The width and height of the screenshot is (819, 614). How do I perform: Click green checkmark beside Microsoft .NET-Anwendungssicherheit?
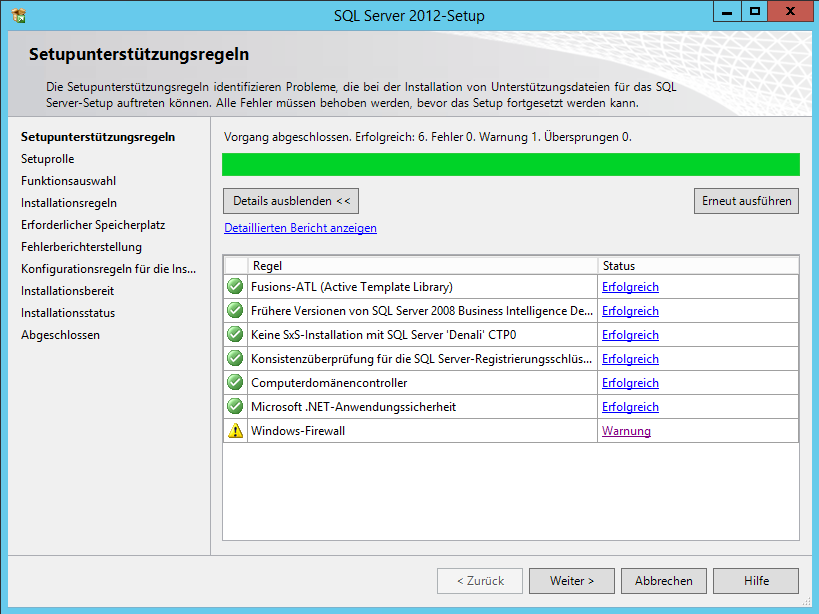235,407
